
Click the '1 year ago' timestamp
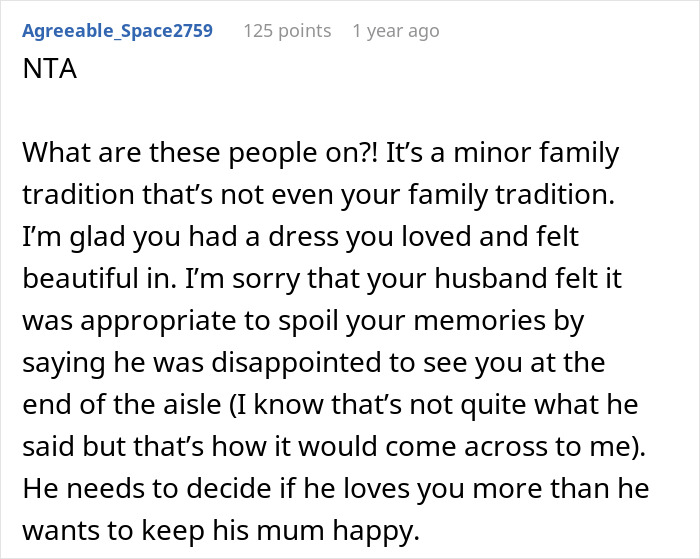(x=395, y=31)
